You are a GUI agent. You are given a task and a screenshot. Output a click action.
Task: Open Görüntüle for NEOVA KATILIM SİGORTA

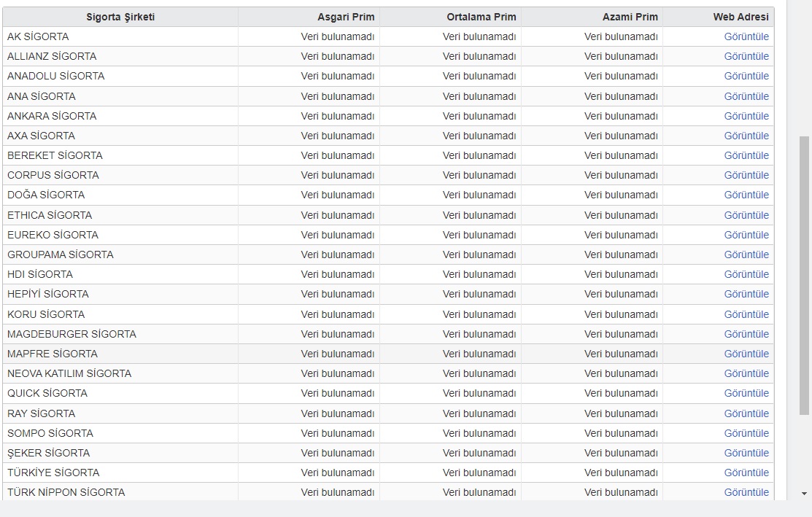[x=746, y=373]
